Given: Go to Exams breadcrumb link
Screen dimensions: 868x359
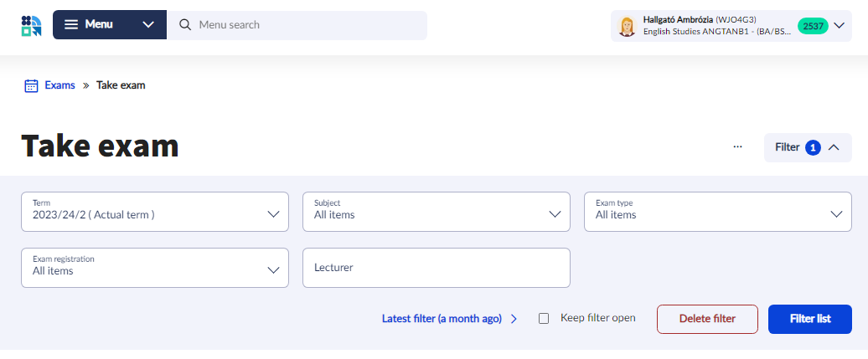Looking at the screenshot, I should (x=59, y=85).
